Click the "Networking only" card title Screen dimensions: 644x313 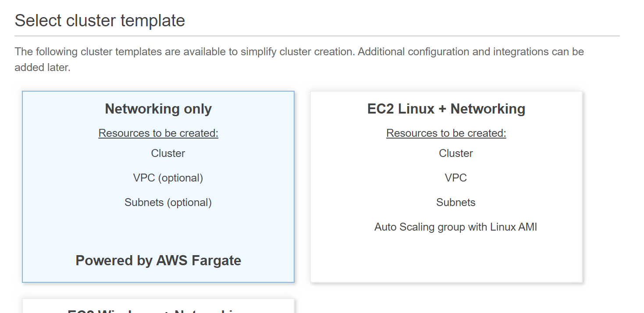point(158,109)
